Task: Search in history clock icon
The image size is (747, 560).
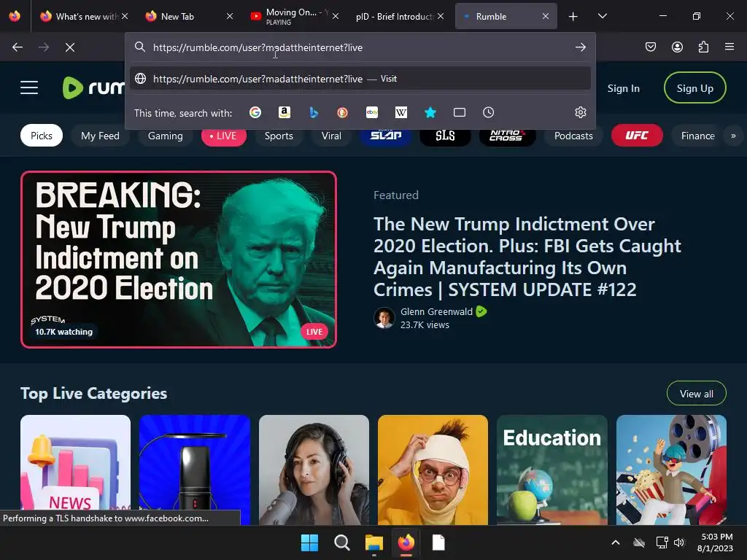Action: pyautogui.click(x=488, y=112)
